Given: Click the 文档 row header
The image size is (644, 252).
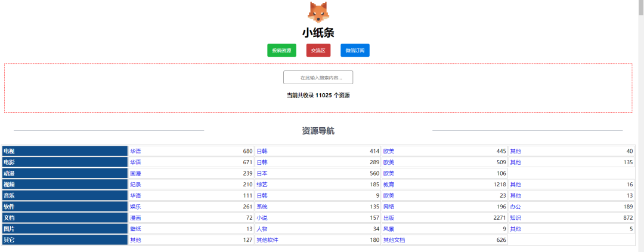Looking at the screenshot, I should pos(65,217).
